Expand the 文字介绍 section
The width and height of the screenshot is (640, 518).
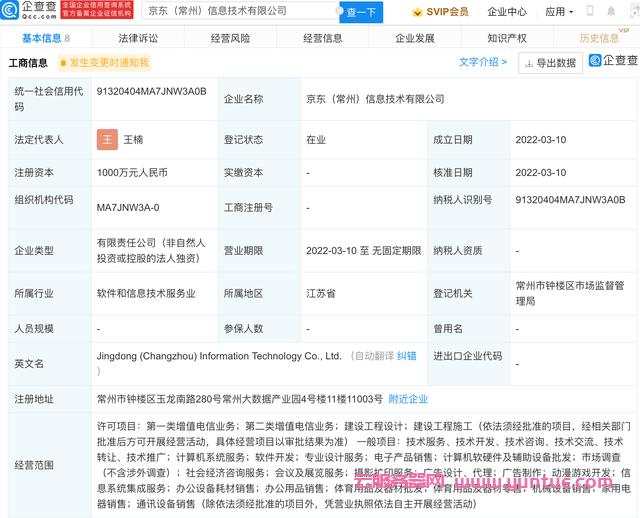click(x=484, y=62)
